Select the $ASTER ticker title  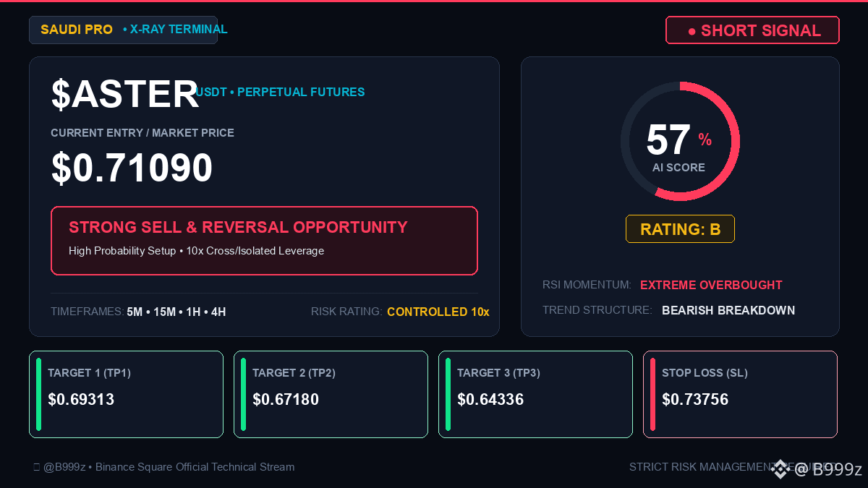(125, 94)
